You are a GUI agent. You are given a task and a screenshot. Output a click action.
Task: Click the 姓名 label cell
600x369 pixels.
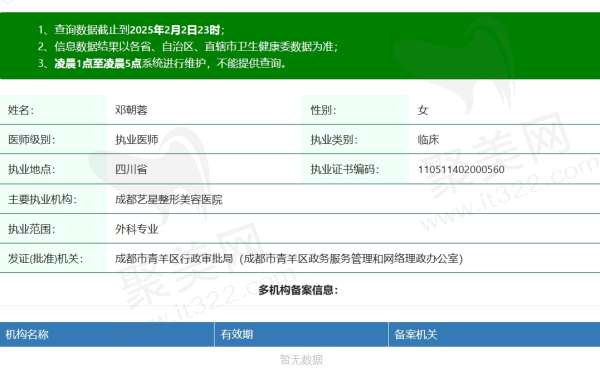pyautogui.click(x=53, y=110)
